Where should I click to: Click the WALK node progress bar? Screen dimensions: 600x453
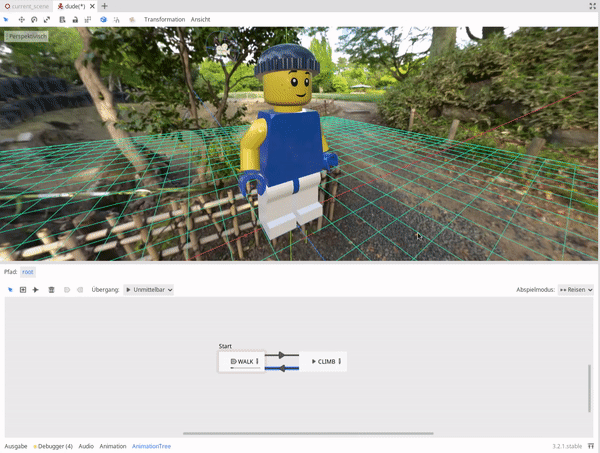click(x=245, y=368)
